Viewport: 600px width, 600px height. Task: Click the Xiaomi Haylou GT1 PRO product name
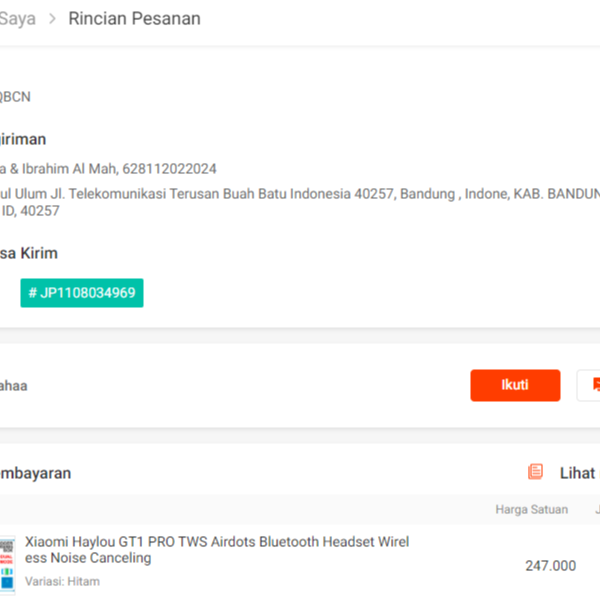[217, 549]
